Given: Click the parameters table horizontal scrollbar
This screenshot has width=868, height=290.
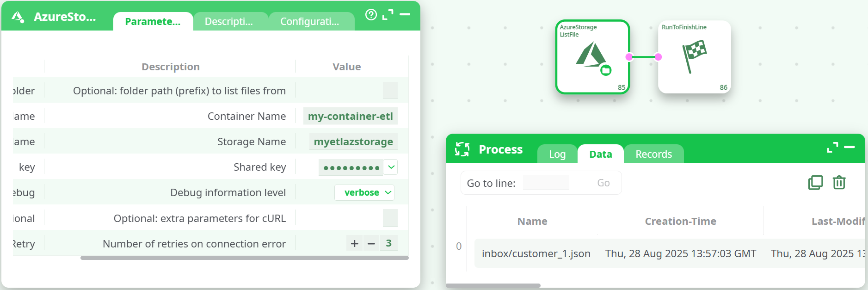Looking at the screenshot, I should pyautogui.click(x=244, y=258).
